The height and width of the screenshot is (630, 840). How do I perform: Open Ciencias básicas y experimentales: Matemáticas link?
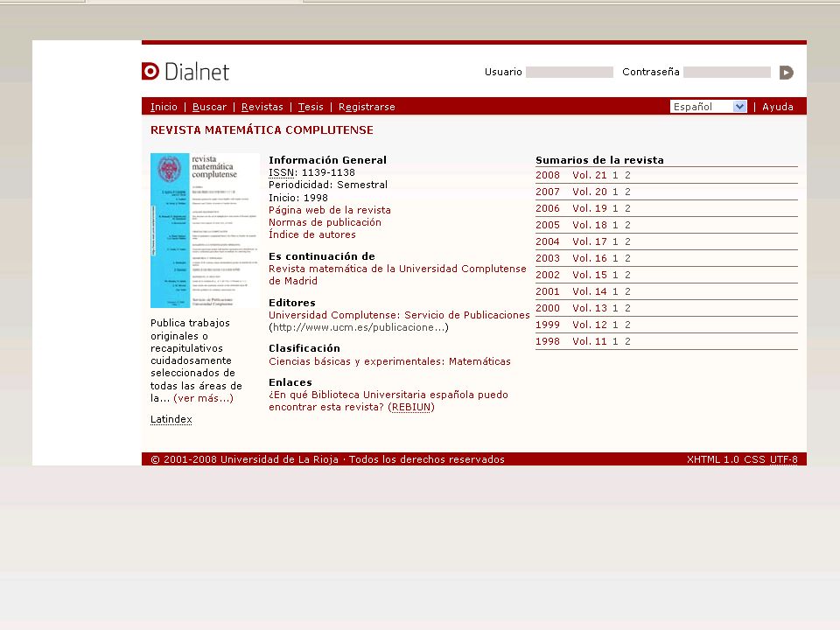coord(389,361)
